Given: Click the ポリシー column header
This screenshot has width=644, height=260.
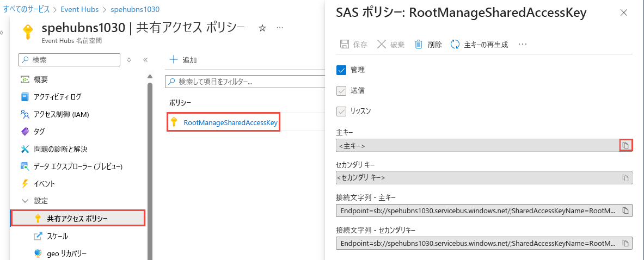Looking at the screenshot, I should tap(180, 102).
